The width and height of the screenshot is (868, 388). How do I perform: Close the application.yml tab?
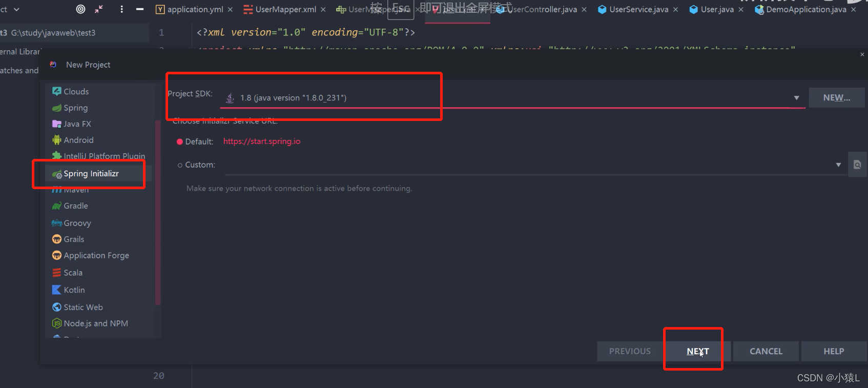(x=230, y=10)
